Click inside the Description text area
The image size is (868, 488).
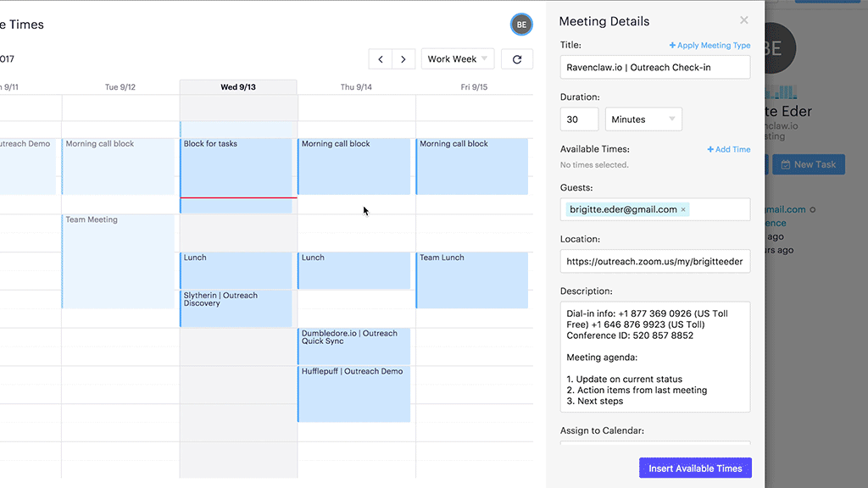[654, 357]
